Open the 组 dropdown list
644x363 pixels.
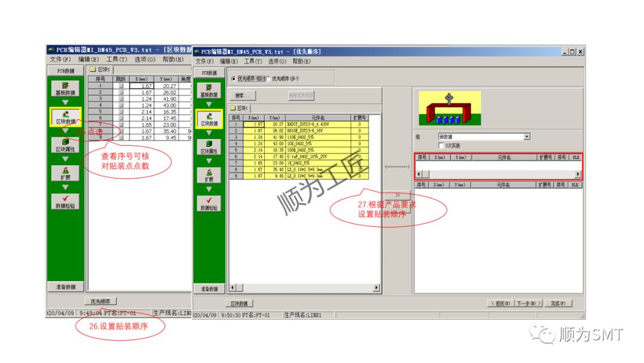pos(527,137)
